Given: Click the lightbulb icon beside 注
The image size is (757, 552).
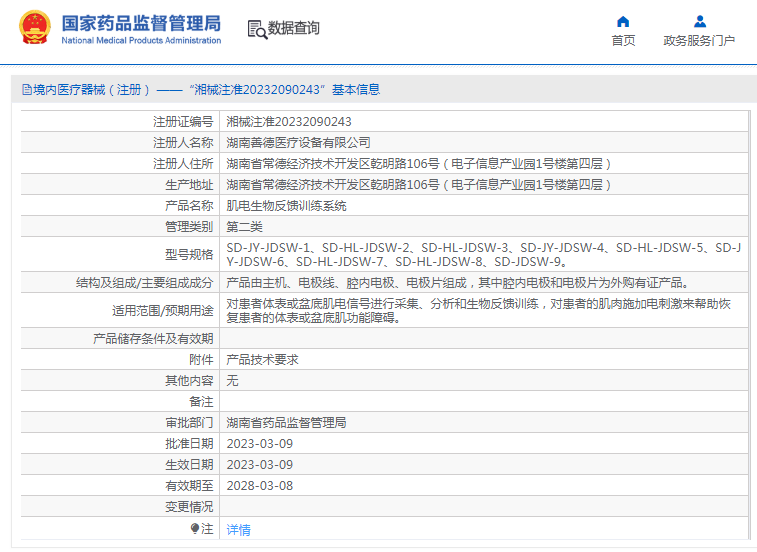Looking at the screenshot, I should tap(195, 528).
